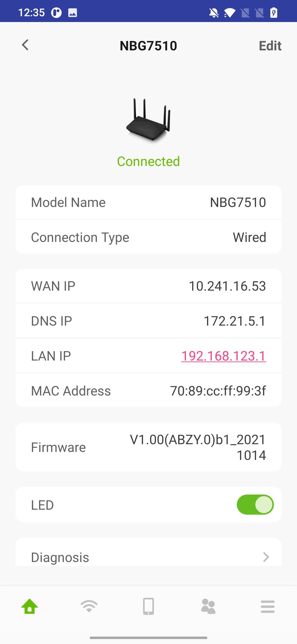
Task: Expand the Diagnosis chevron arrow
Action: pos(266,557)
